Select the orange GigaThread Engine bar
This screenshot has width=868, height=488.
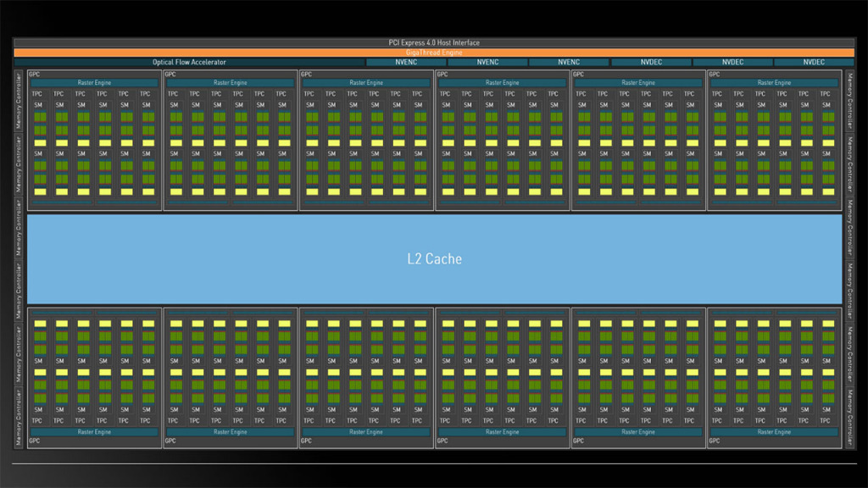pyautogui.click(x=433, y=52)
